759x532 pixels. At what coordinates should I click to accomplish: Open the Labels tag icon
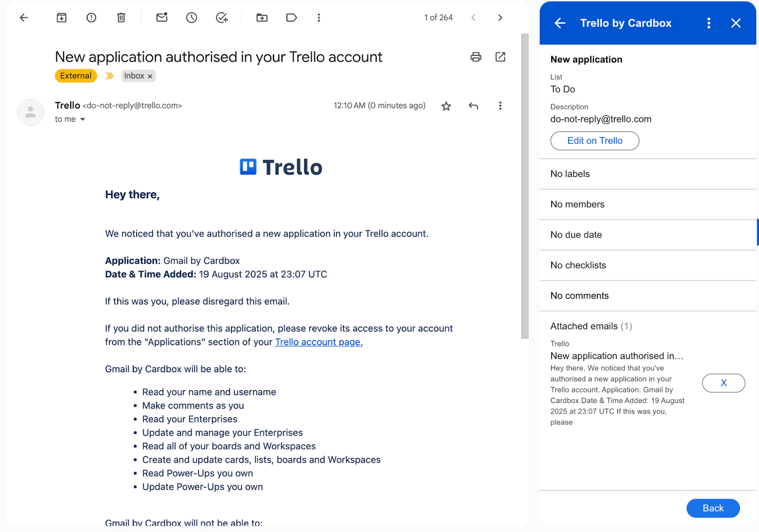tap(292, 18)
